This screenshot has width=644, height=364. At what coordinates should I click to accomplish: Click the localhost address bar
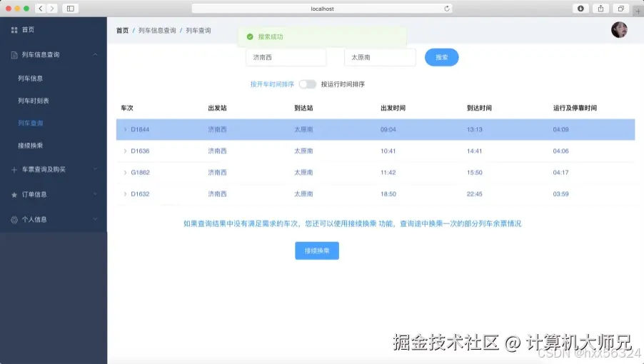[322, 9]
